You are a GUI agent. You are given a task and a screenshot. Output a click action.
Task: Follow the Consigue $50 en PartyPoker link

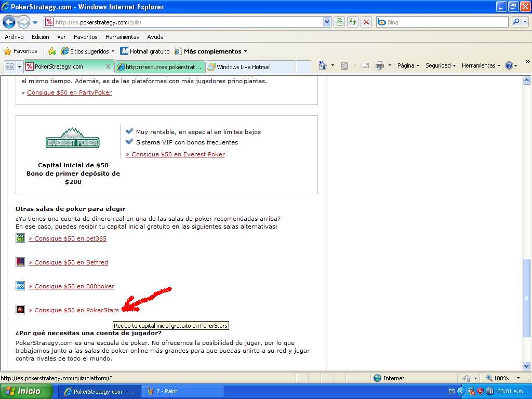(x=69, y=92)
